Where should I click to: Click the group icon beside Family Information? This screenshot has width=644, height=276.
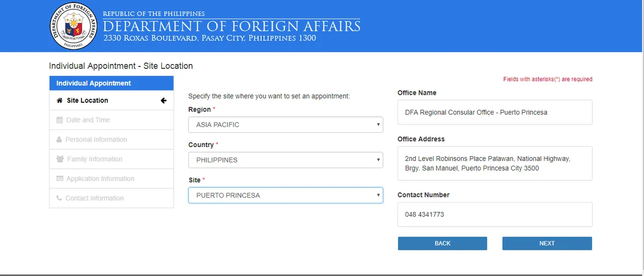[x=60, y=159]
